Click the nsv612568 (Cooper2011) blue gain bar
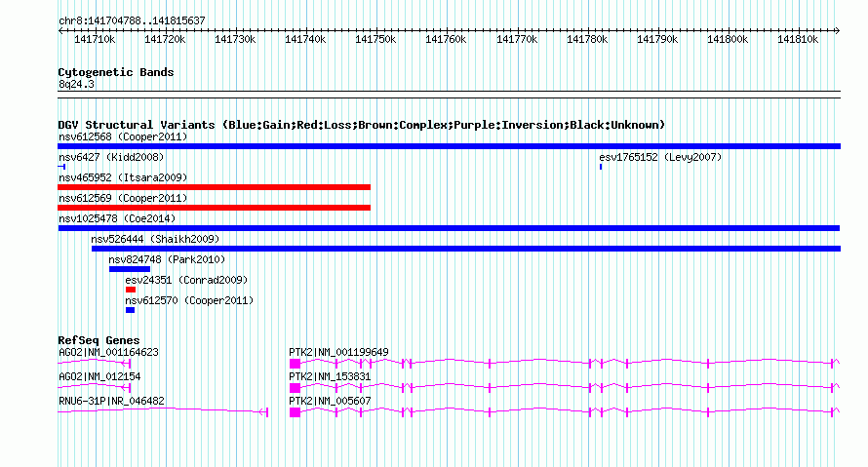Screen dimensions: 868x467 coord(449,146)
